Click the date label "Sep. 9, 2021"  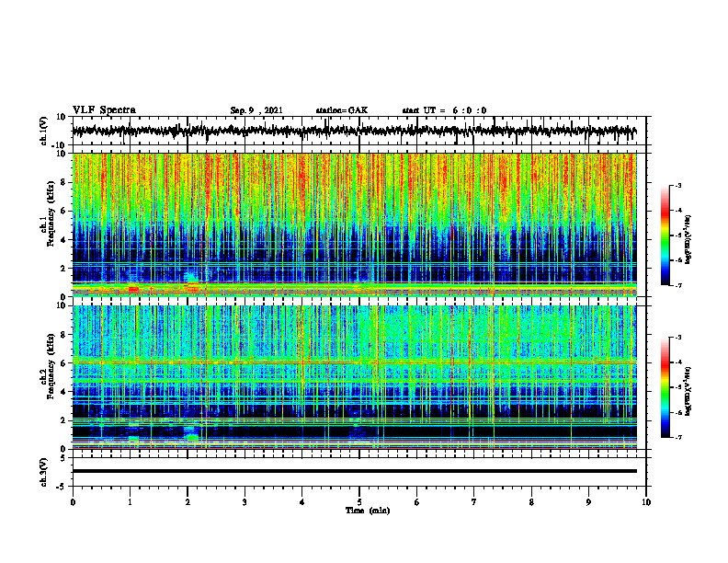[x=256, y=110]
